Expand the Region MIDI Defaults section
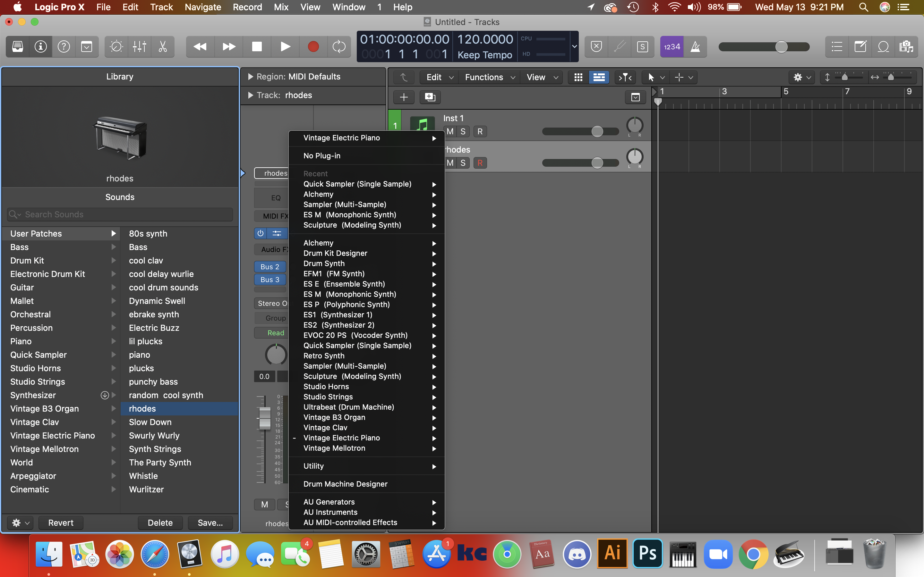The height and width of the screenshot is (577, 924). pos(251,77)
